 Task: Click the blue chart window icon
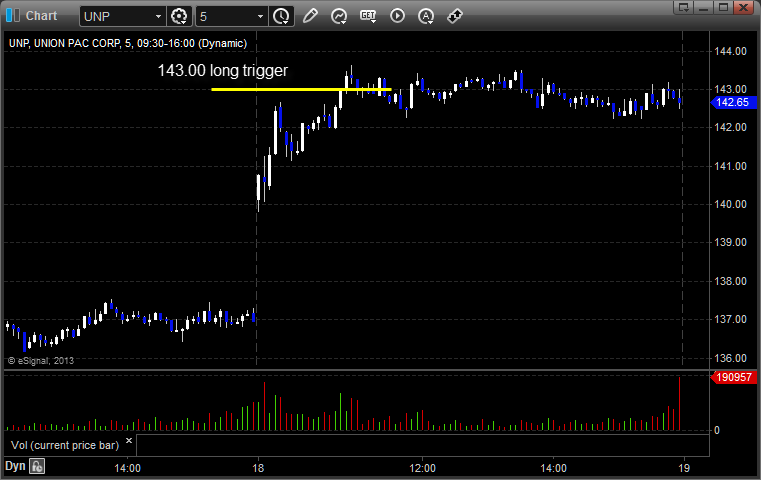pyautogui.click(x=13, y=16)
